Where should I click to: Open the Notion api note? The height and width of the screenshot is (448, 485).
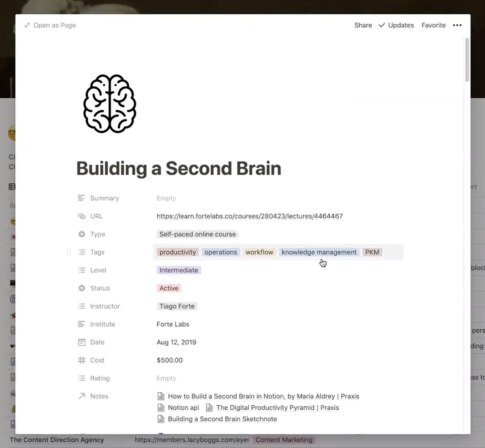[x=184, y=408]
